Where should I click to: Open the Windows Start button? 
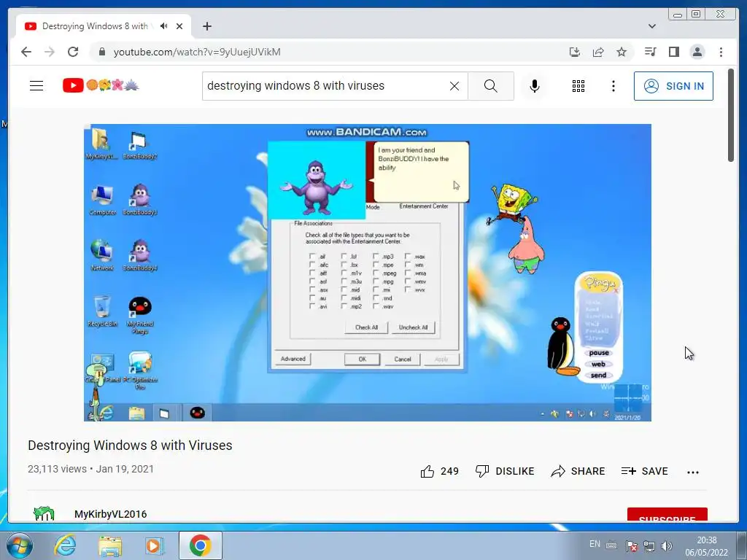[20, 545]
